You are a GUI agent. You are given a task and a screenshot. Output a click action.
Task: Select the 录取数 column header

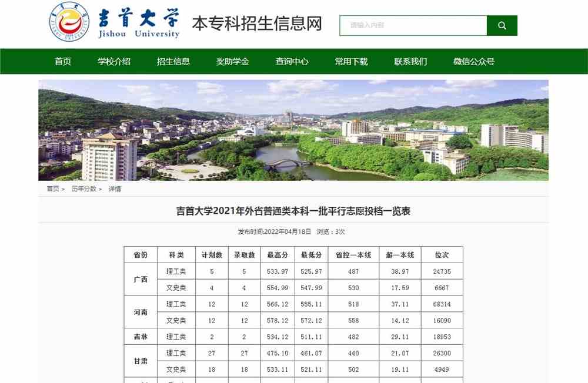(x=244, y=255)
